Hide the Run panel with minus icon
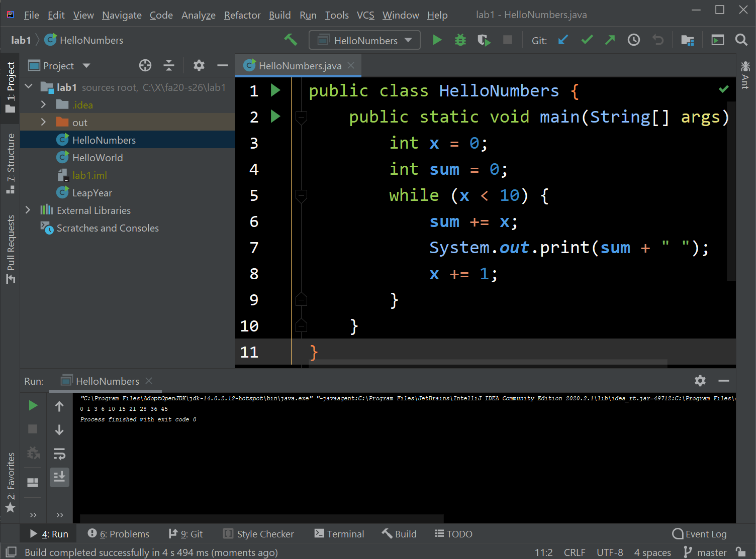Image resolution: width=756 pixels, height=559 pixels. [724, 381]
